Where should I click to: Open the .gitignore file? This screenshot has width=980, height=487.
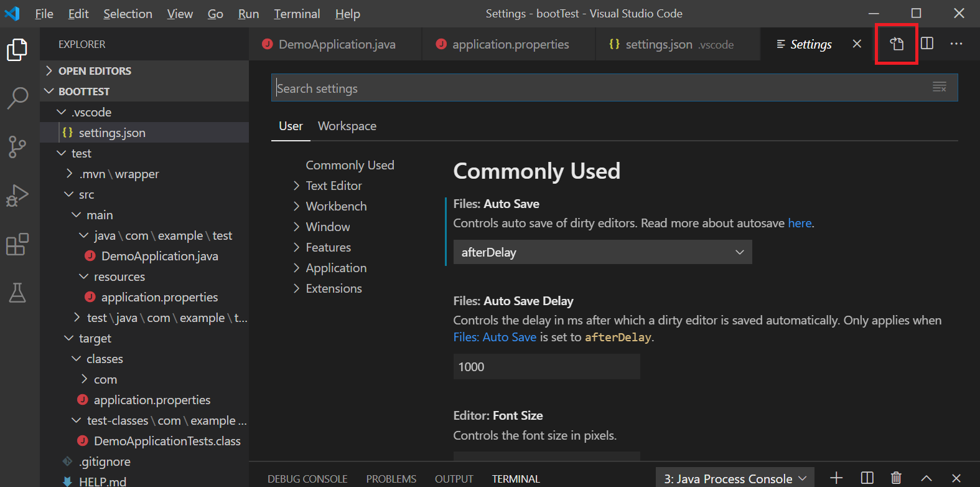(x=144, y=461)
